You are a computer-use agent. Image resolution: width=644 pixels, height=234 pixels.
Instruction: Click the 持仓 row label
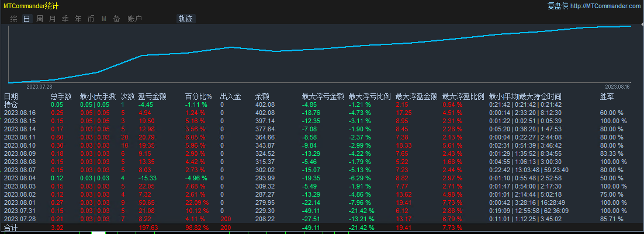coord(11,104)
